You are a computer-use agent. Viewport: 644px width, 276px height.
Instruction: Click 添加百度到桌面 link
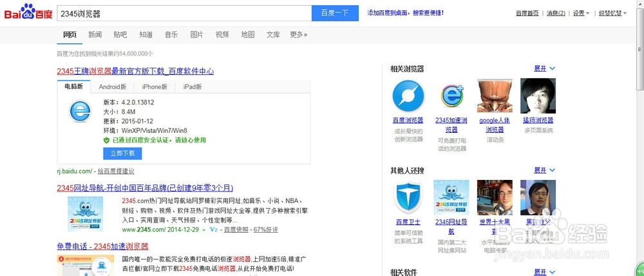[405, 13]
